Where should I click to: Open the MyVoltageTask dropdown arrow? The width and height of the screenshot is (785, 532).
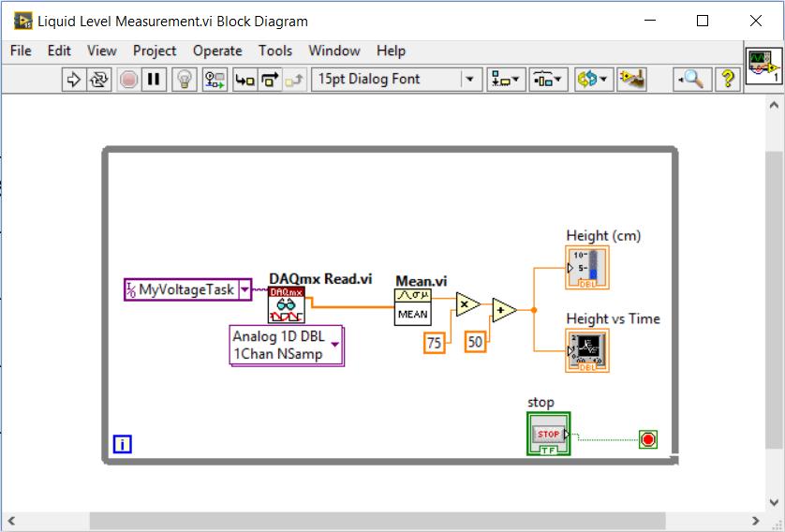point(244,289)
